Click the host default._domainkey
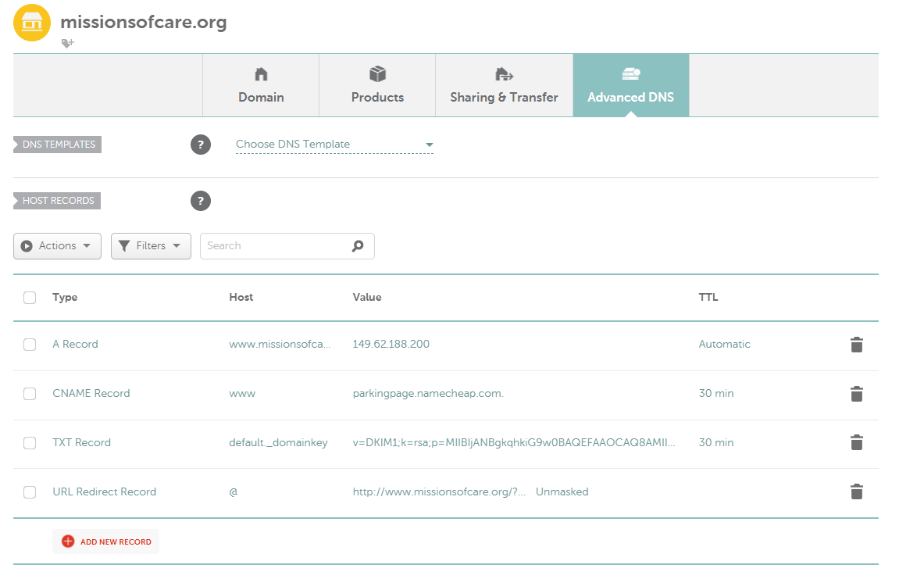 coord(278,442)
